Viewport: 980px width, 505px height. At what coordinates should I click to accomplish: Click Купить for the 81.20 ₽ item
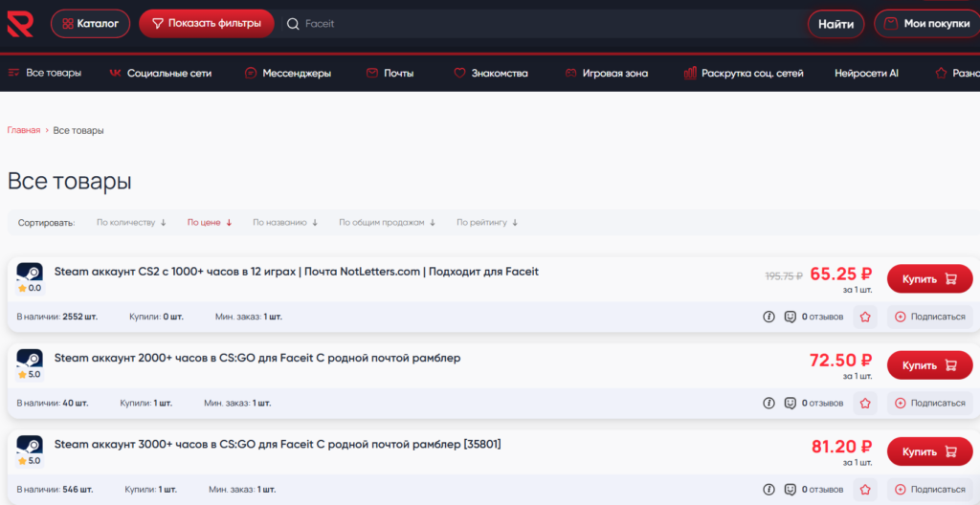tap(929, 451)
